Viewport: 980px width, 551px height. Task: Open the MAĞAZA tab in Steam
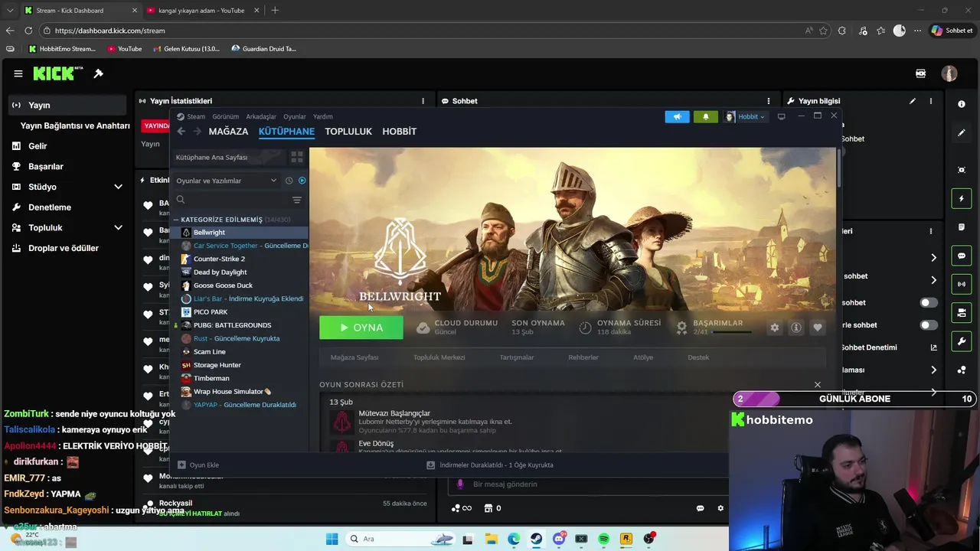point(228,132)
